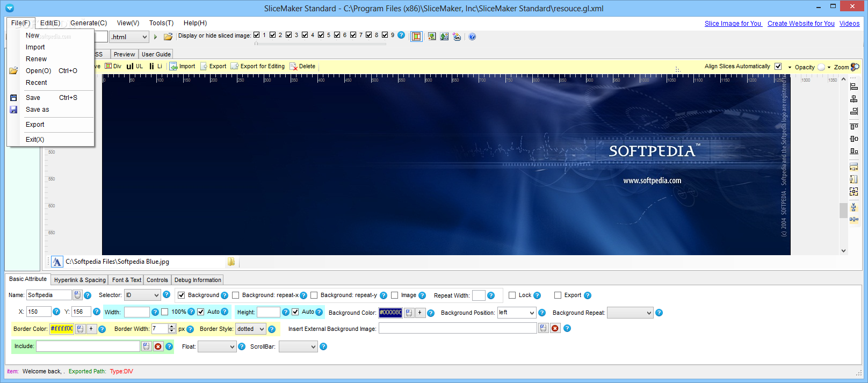Open the .html file type dropdown
The height and width of the screenshot is (383, 868).
(129, 37)
